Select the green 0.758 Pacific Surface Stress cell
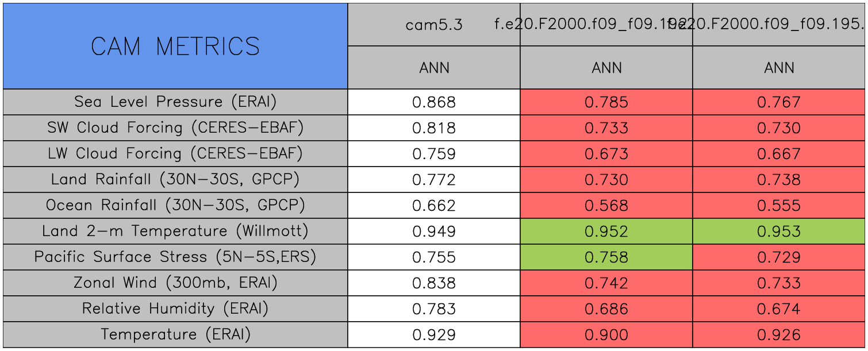Image resolution: width=868 pixels, height=351 pixels. coord(606,257)
